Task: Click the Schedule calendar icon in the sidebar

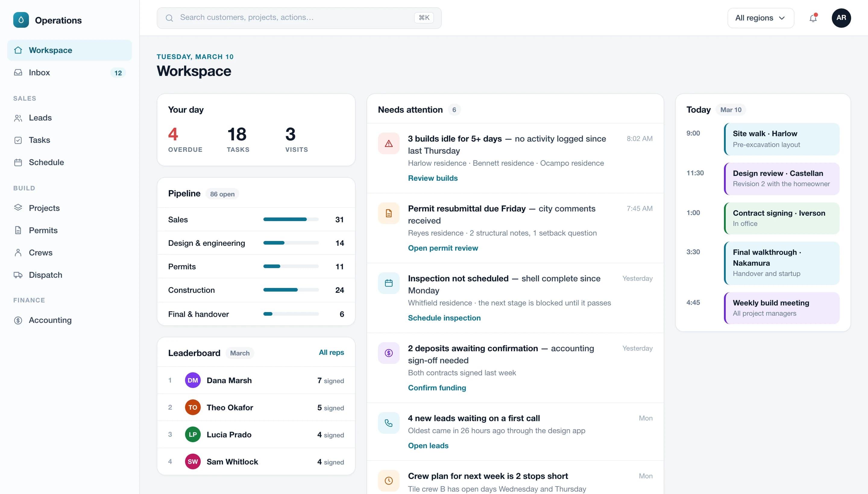Action: point(18,163)
